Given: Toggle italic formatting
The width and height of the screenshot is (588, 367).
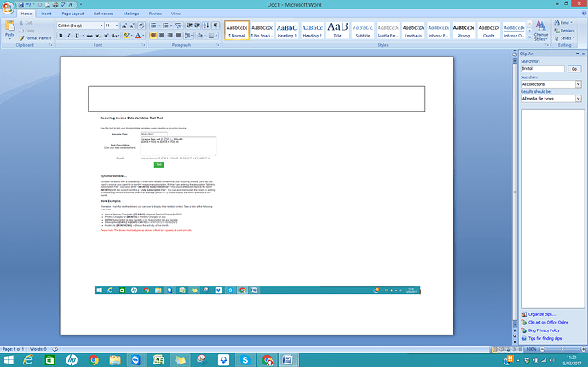Looking at the screenshot, I should (x=70, y=37).
